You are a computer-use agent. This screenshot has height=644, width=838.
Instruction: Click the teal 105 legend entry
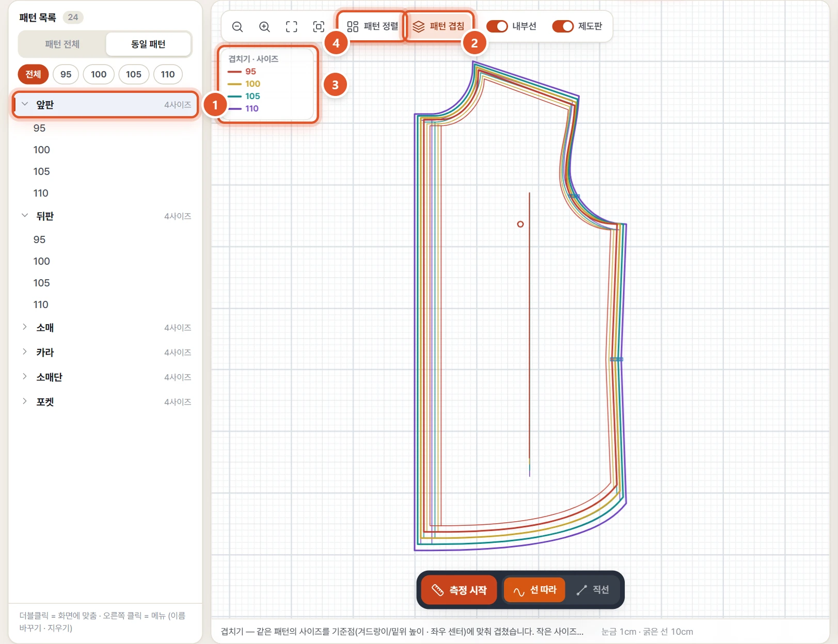(244, 96)
